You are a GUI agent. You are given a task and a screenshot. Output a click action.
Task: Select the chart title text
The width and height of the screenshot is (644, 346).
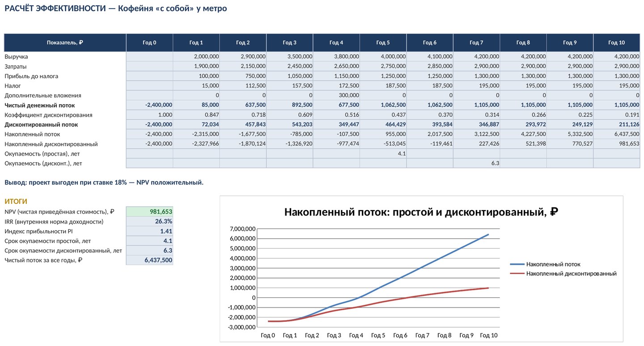421,212
